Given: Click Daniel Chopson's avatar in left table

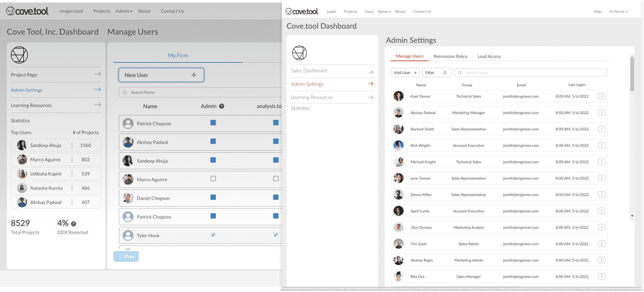Looking at the screenshot, I should click(128, 198).
